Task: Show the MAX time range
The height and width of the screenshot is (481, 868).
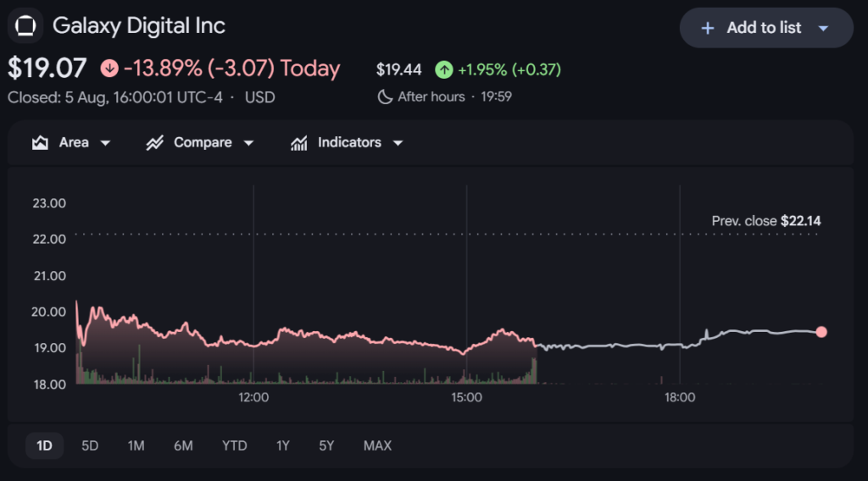Action: [x=377, y=445]
